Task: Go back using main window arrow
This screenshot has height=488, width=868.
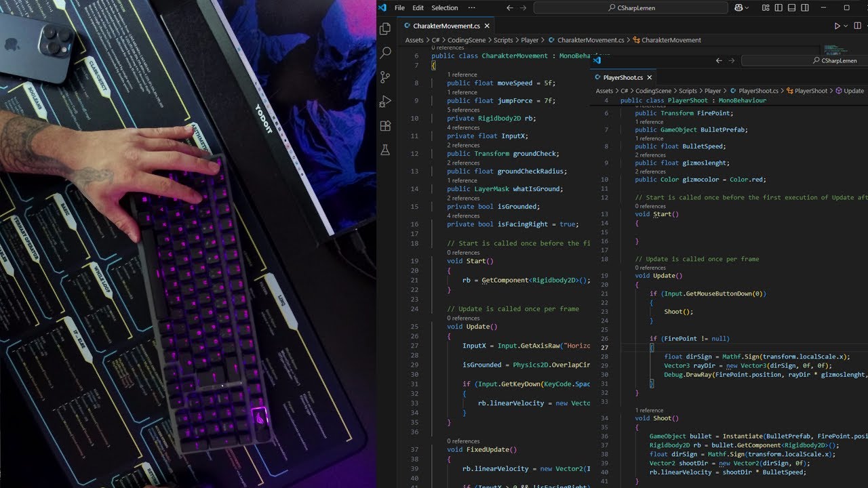Action: click(x=509, y=7)
